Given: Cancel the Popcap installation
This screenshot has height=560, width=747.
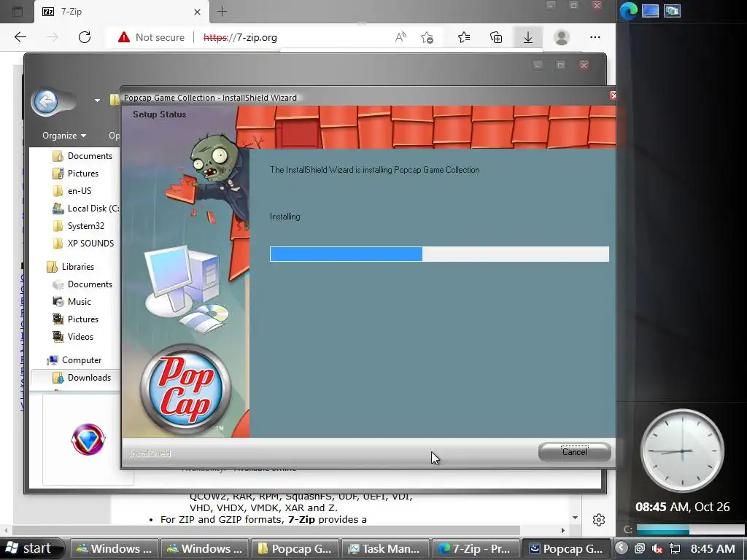Looking at the screenshot, I should pos(574,452).
